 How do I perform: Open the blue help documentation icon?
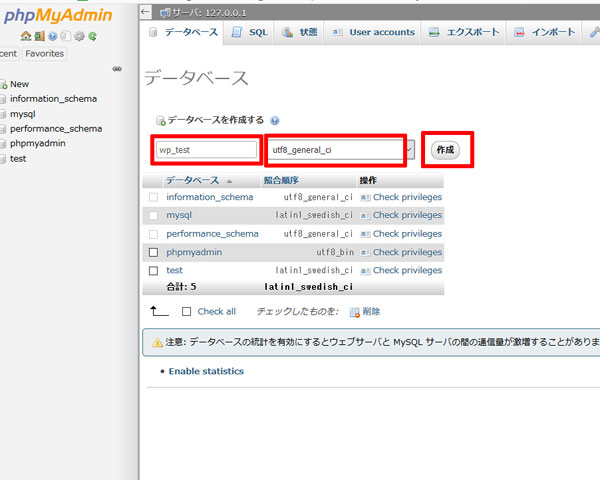pyautogui.click(x=52, y=36)
